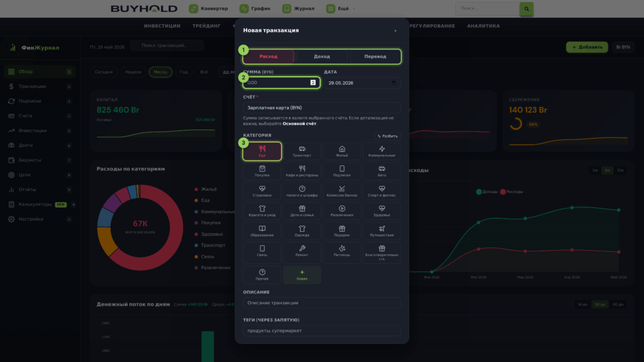This screenshot has height=362, width=644.
Task: Click the Описание транзакции input field
Action: point(321,303)
